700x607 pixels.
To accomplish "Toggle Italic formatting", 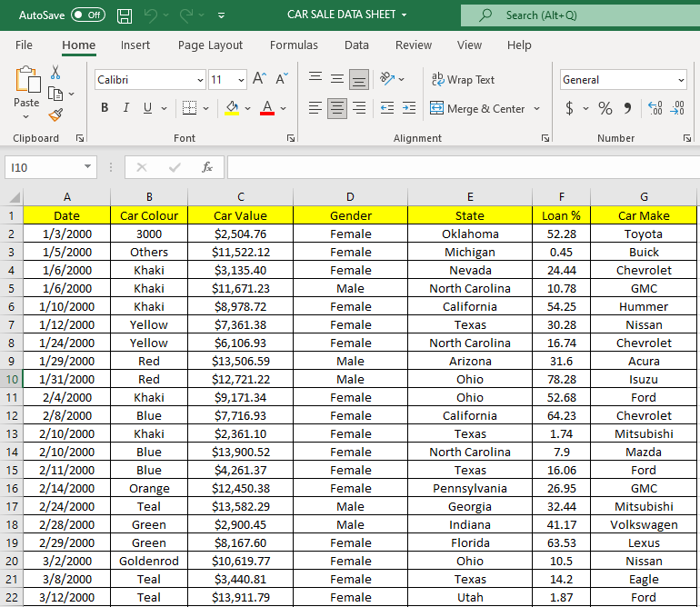I will point(126,107).
